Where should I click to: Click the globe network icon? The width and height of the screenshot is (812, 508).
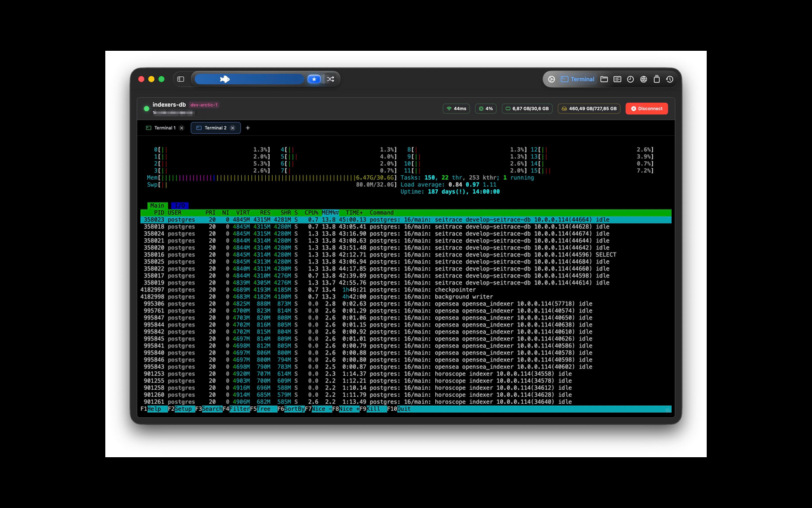[x=643, y=79]
